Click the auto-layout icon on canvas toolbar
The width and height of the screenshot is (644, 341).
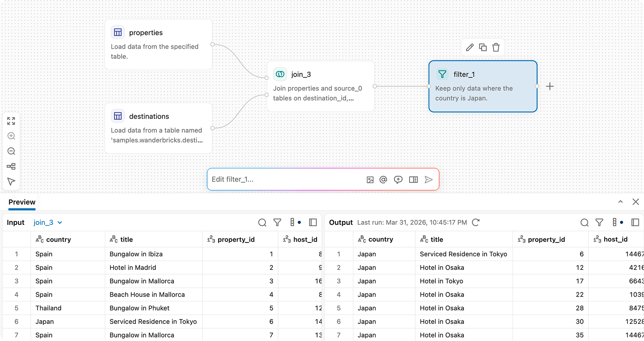(x=11, y=167)
